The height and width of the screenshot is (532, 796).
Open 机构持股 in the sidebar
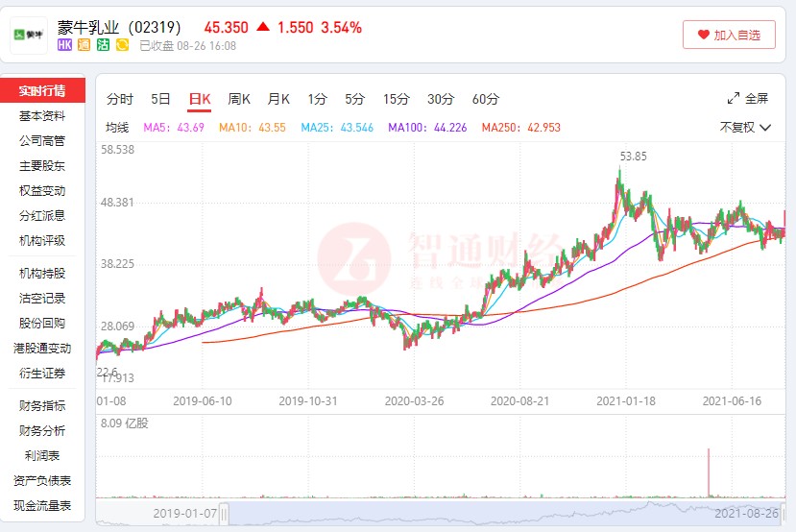[42, 273]
